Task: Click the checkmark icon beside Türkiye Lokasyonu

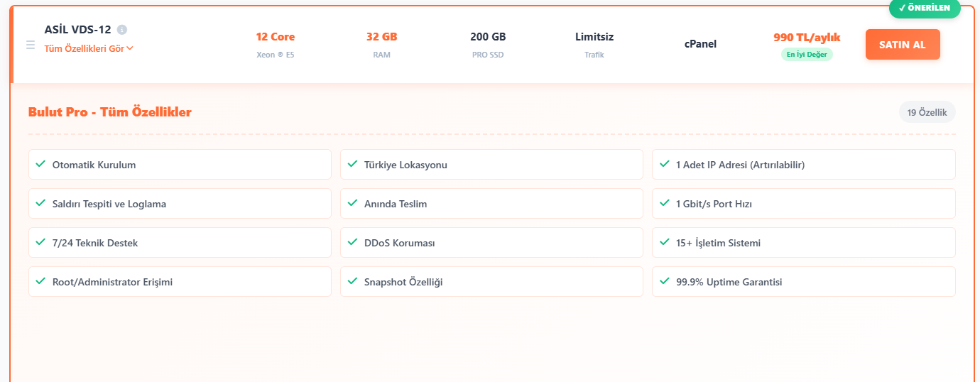Action: tap(352, 164)
